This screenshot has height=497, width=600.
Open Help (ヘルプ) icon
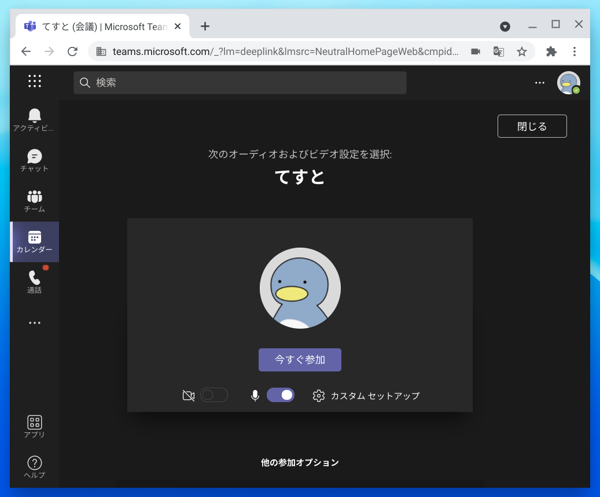pyautogui.click(x=34, y=467)
